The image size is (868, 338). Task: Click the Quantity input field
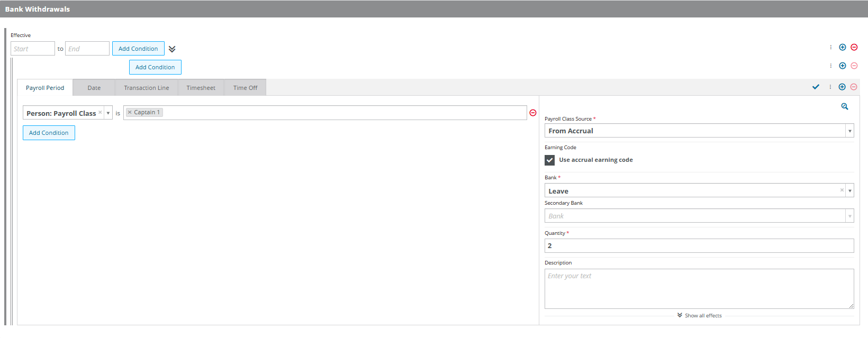click(x=699, y=246)
